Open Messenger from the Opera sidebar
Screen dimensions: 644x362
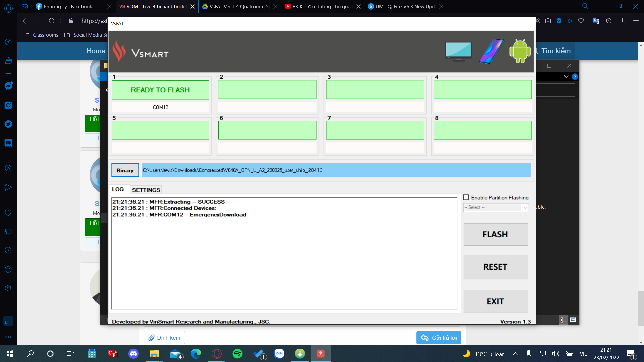[x=8, y=86]
